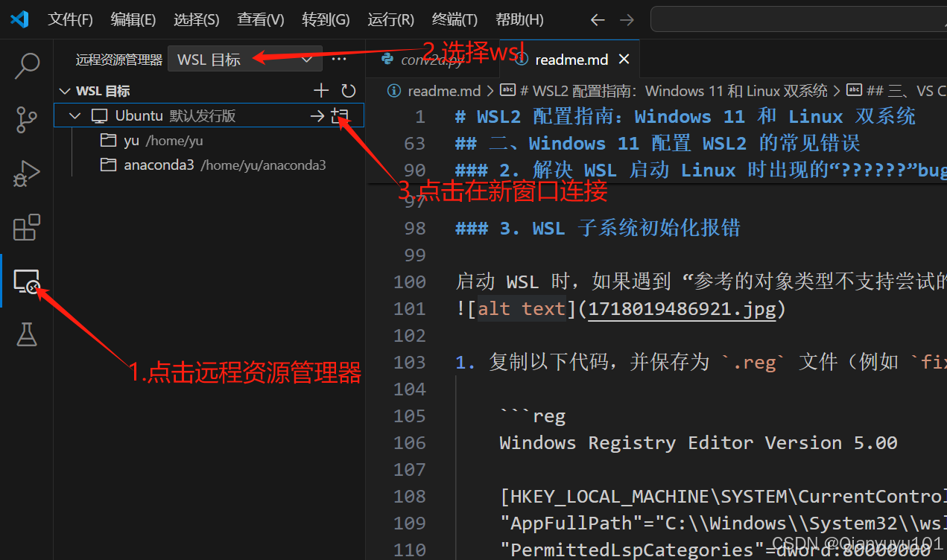Collapse the WSL 目标 section

65,90
